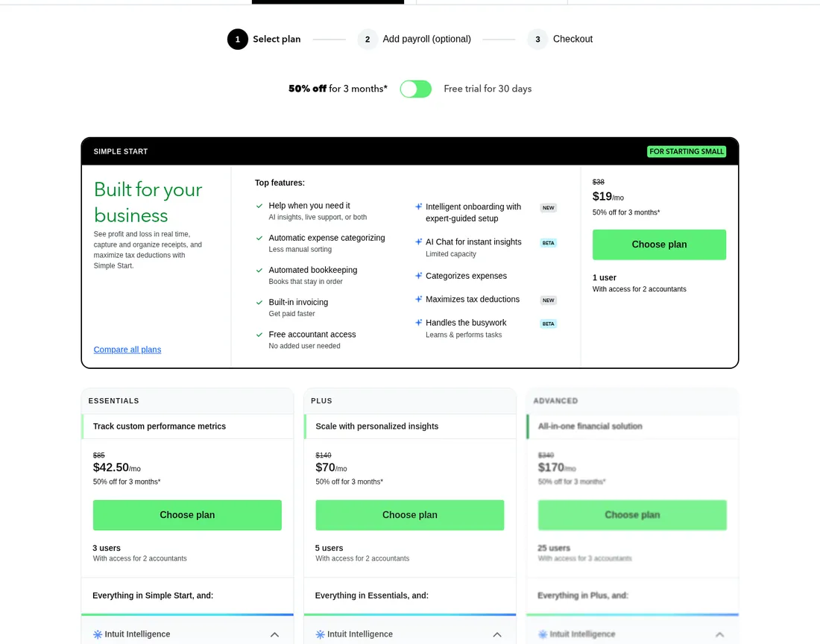Click NEW badge next to Intelligent onboarding

click(x=548, y=208)
